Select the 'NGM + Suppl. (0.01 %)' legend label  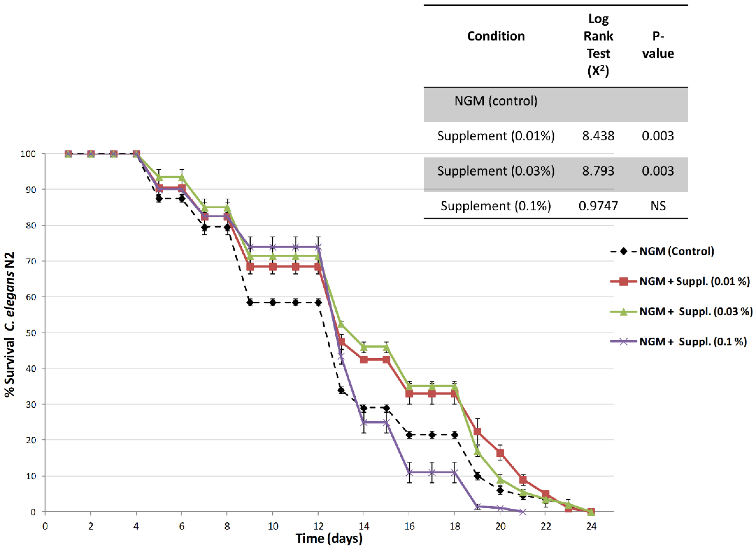point(694,281)
